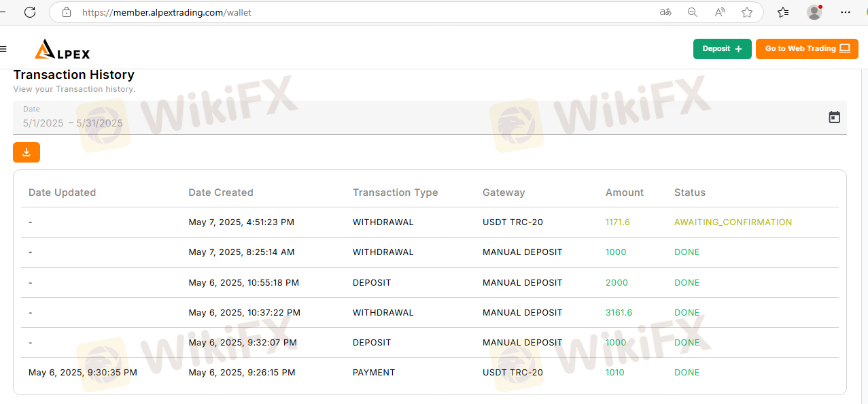The width and height of the screenshot is (868, 404).
Task: Open the calendar date picker icon
Action: [834, 117]
